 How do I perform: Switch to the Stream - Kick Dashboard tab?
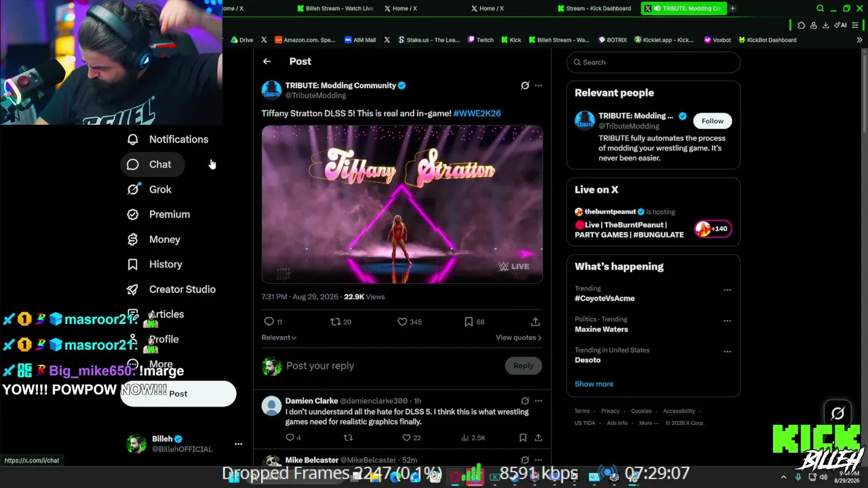pyautogui.click(x=594, y=8)
